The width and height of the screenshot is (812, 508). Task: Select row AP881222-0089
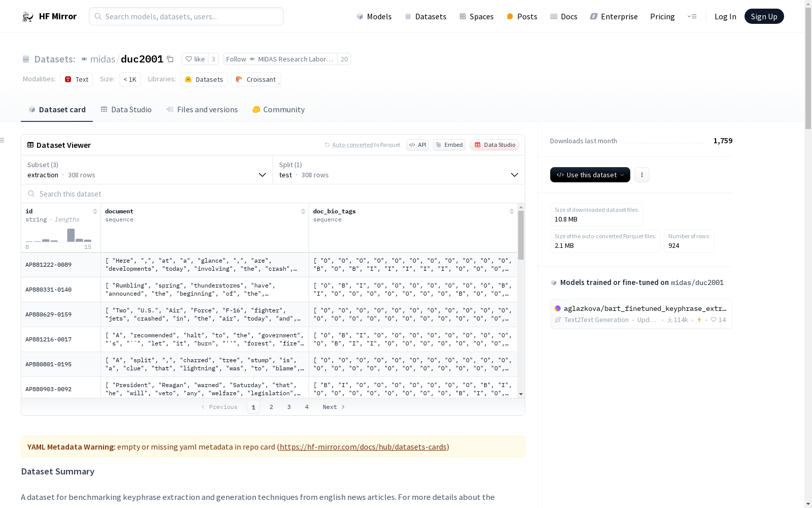point(269,265)
